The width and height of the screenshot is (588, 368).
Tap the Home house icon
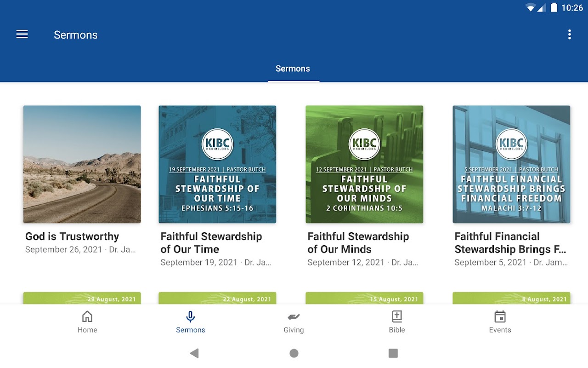[87, 317]
